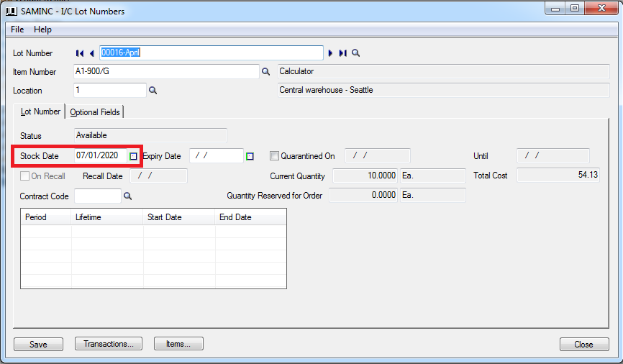Open Contract Code finder magnifier
Screen dimensions: 623x364
(127, 196)
